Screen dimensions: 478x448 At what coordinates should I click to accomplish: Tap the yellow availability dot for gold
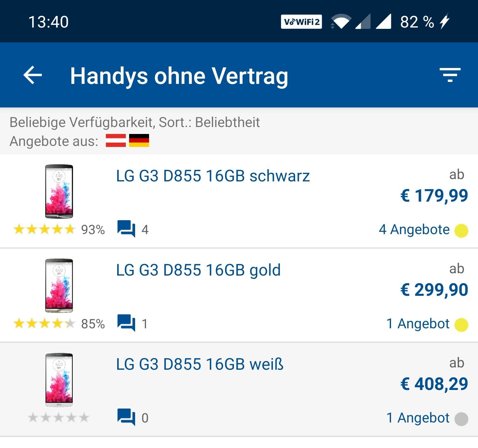[461, 325]
